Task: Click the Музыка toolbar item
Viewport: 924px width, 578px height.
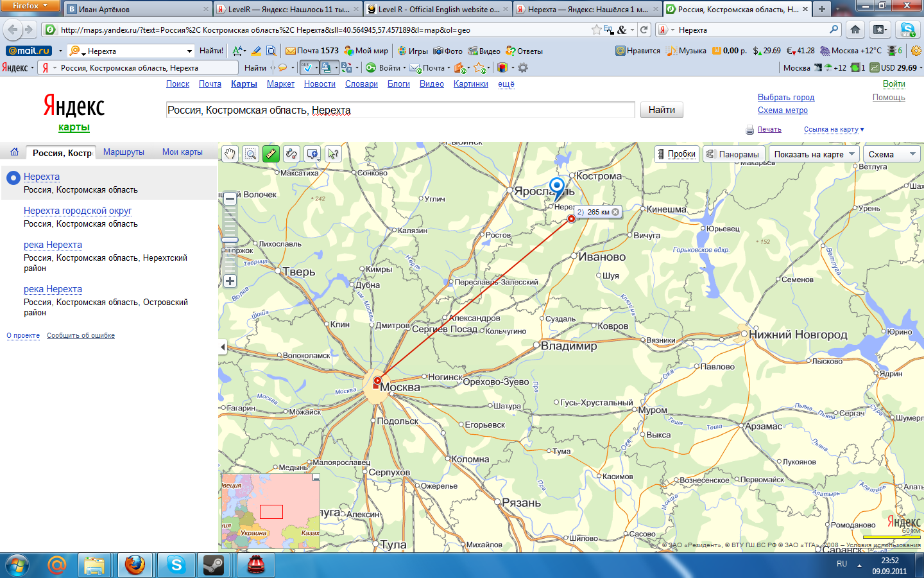Action: pos(686,51)
